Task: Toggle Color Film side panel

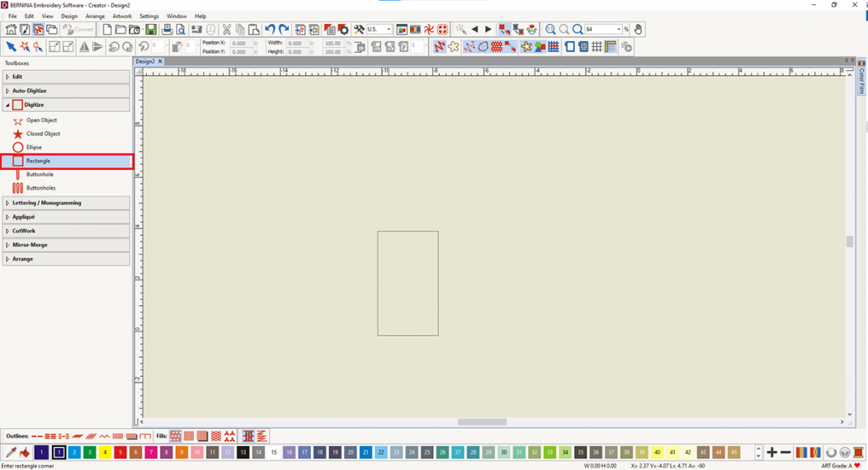Action: 862,80
